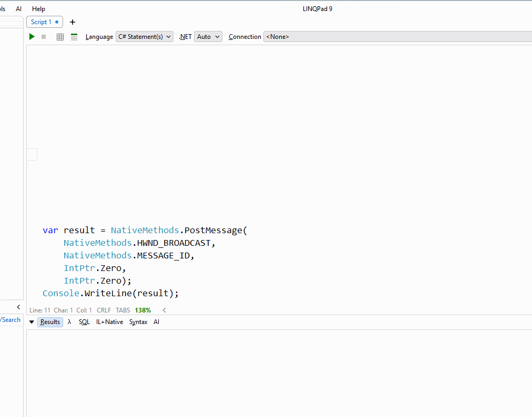The height and width of the screenshot is (417, 532).
Task: Click the gray Stop execution button
Action: [x=44, y=37]
